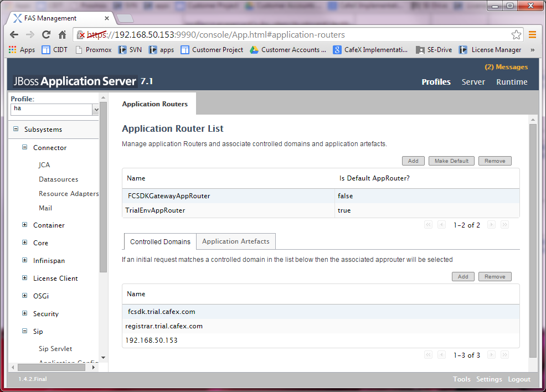546x392 pixels.
Task: Remove the selected controlled domain
Action: [495, 276]
